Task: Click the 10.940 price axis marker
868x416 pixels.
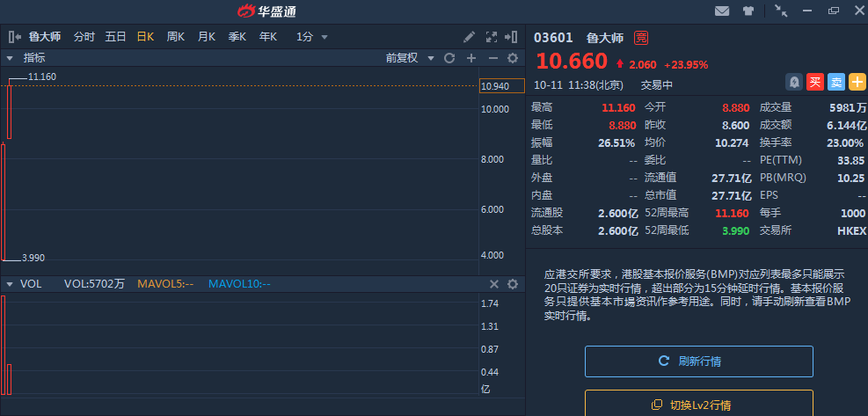Action: pos(501,86)
